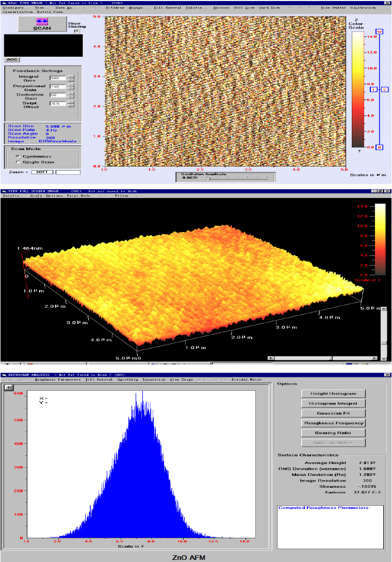Select Single Scan mode
Viewport: 392px width, 562px height.
tap(18, 162)
